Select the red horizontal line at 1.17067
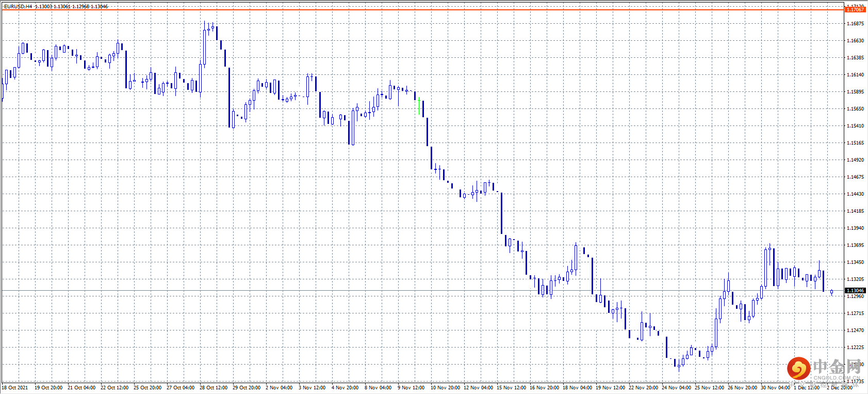This screenshot has width=868, height=394. coord(423,9)
